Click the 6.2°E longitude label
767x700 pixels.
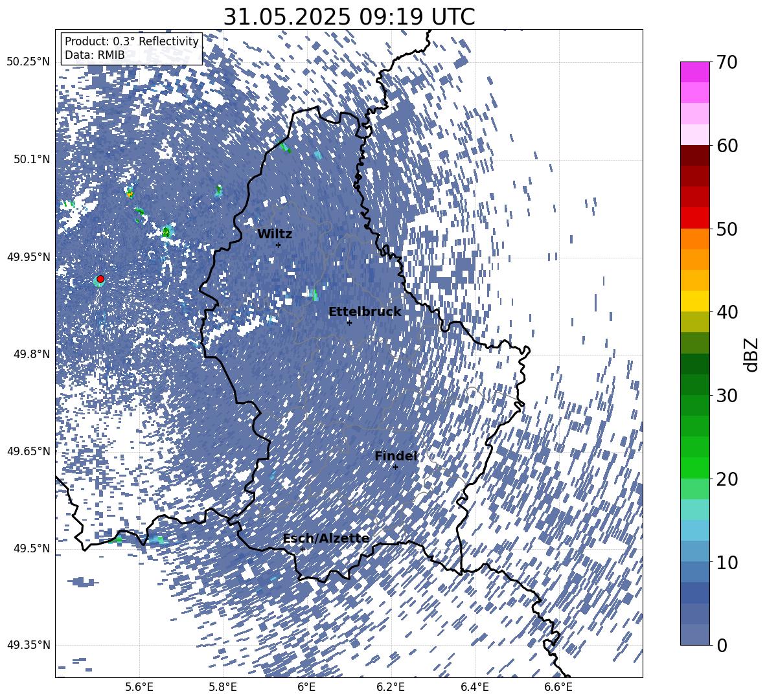click(391, 687)
